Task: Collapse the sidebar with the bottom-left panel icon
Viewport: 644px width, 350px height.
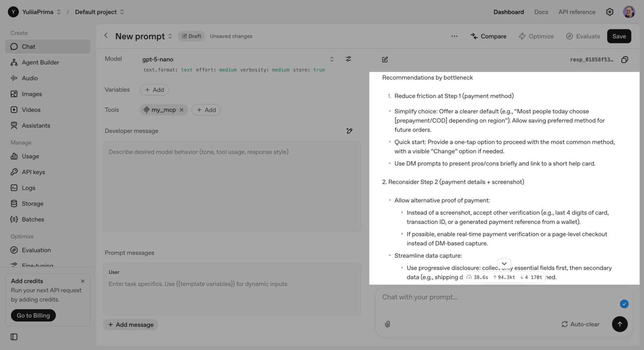Action: pyautogui.click(x=14, y=336)
